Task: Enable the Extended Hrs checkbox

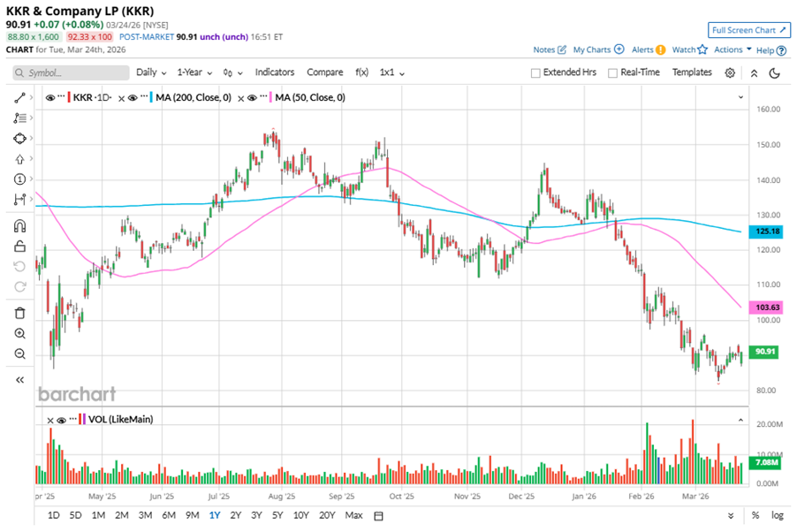Action: [535, 73]
